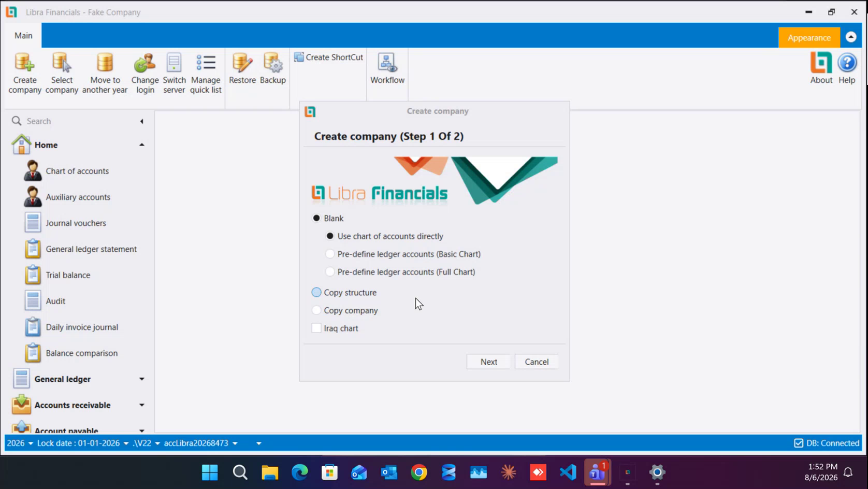Image resolution: width=868 pixels, height=489 pixels.
Task: Open Change login in the ribbon
Action: click(145, 73)
